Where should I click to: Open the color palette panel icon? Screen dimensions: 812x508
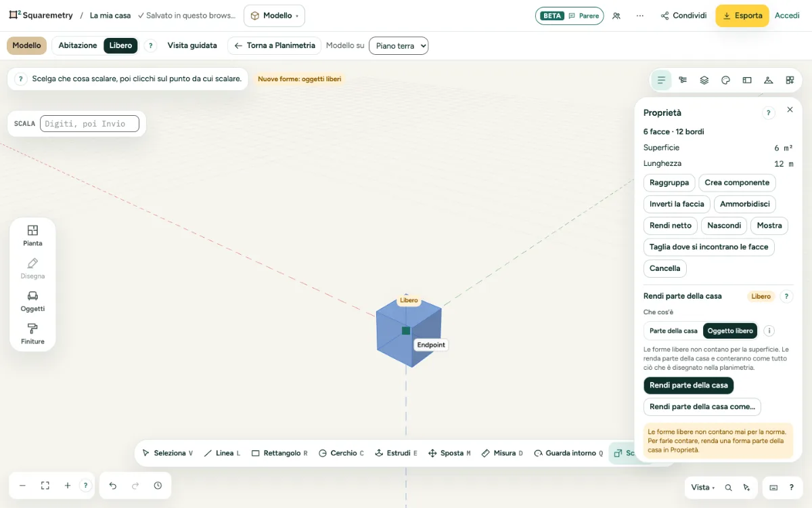pos(725,80)
